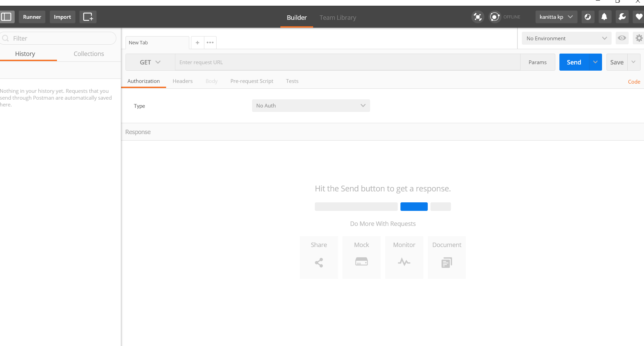Click the interceptor satellite icon
644x346 pixels.
pyautogui.click(x=478, y=17)
